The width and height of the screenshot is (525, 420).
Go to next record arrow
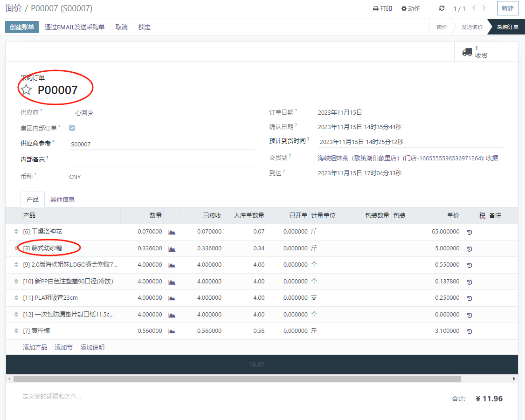[x=484, y=8]
